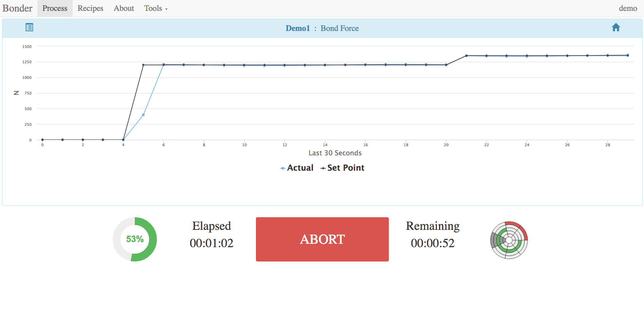The height and width of the screenshot is (323, 644).
Task: Click the 1250 value on the y-axis
Action: [x=27, y=62]
